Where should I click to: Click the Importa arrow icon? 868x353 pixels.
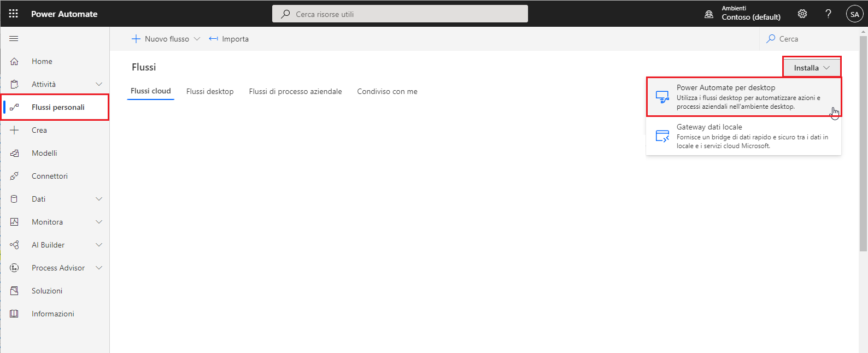214,39
